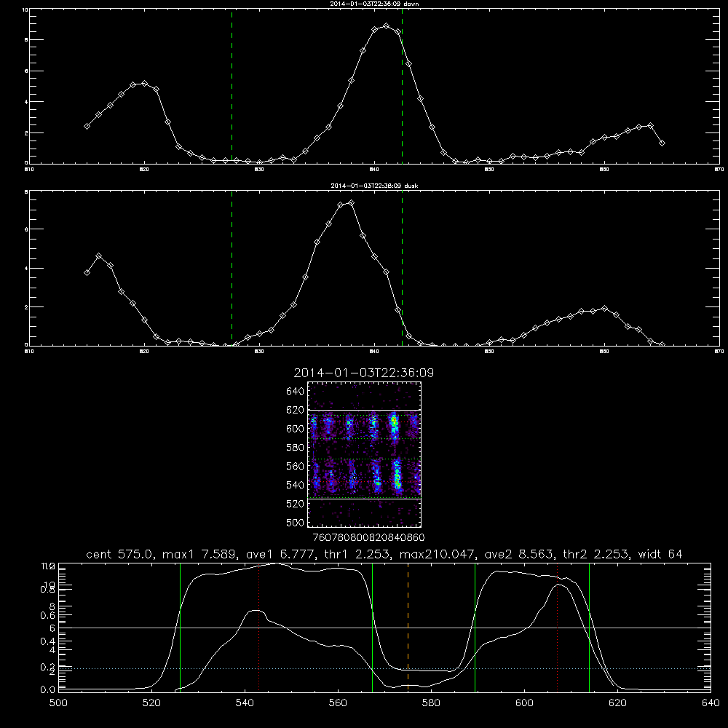Click the 580 y-axis label beside spectral image
The width and height of the screenshot is (728, 728).
(295, 448)
